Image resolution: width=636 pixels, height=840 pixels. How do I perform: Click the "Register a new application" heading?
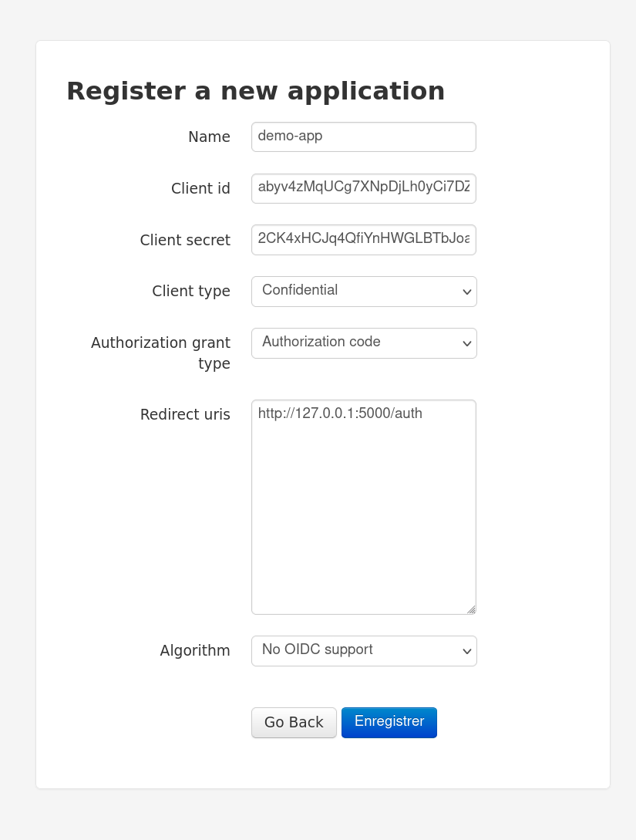click(256, 90)
